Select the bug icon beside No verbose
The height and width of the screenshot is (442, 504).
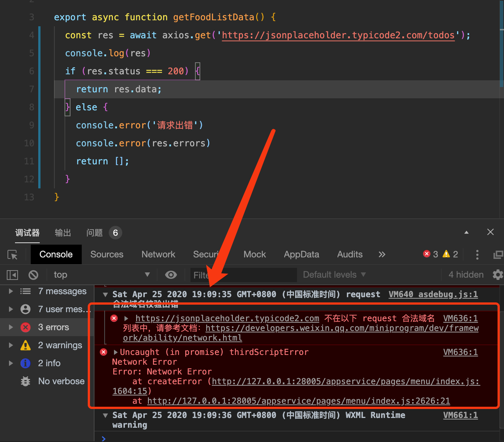pos(25,381)
